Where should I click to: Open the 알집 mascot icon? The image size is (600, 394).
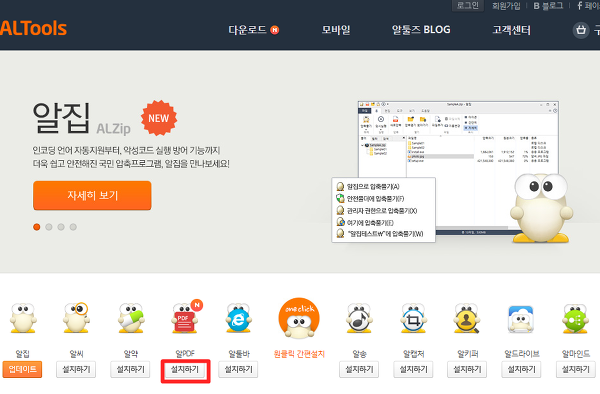[23, 318]
